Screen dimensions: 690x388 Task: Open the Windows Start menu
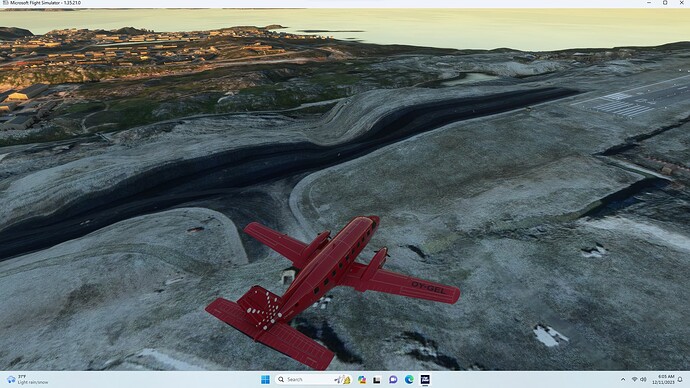click(x=265, y=380)
